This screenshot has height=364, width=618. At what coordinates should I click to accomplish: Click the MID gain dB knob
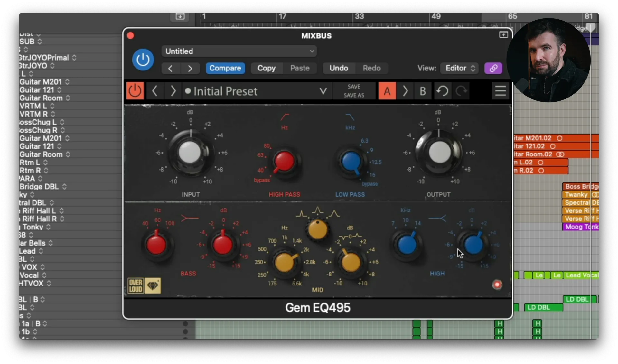point(351,262)
